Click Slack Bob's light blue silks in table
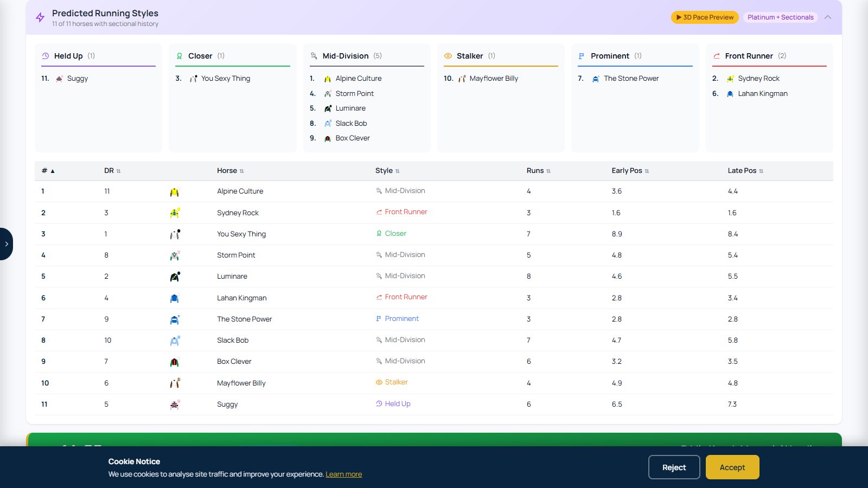This screenshot has width=868, height=488. (175, 341)
